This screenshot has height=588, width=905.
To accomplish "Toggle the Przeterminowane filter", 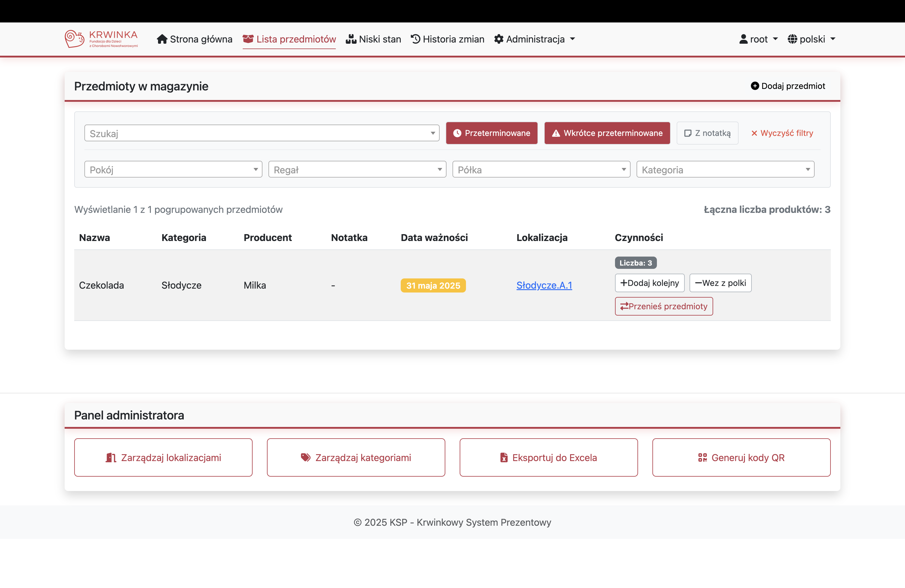I will coord(492,133).
